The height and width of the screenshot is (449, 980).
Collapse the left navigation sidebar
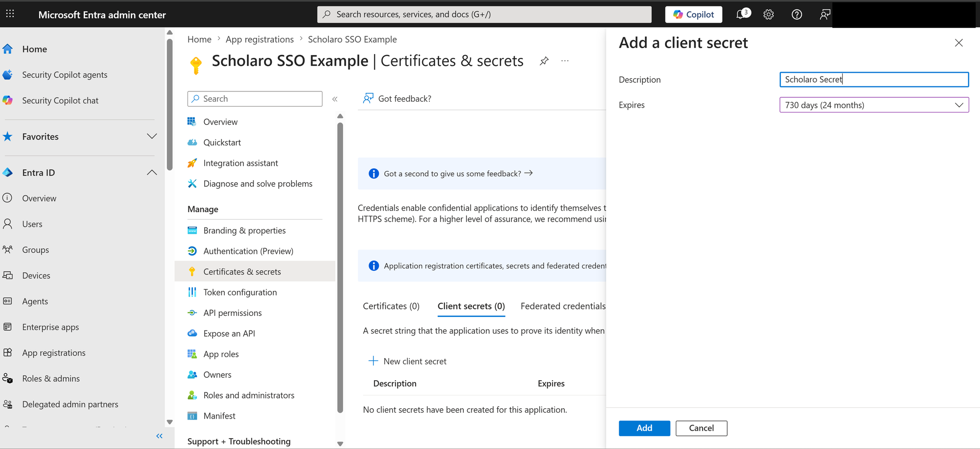[x=159, y=436]
